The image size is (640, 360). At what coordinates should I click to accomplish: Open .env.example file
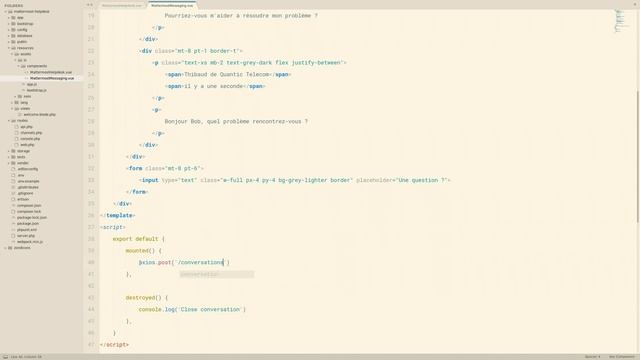[28, 181]
